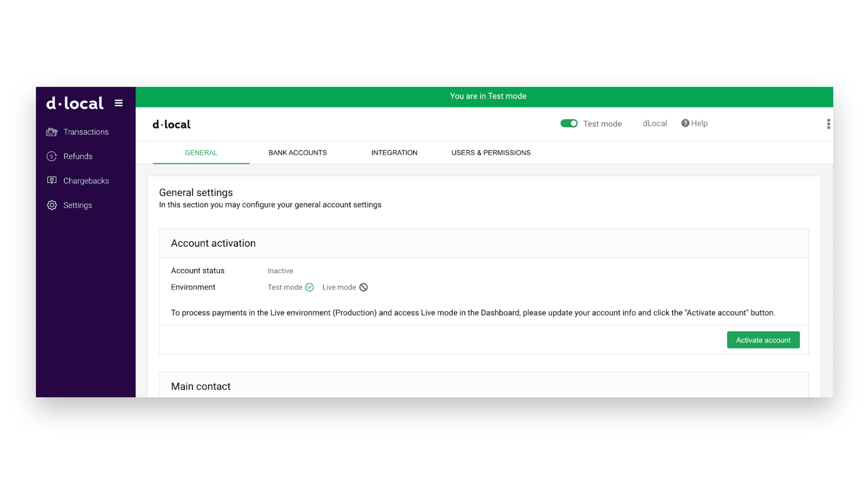Click the d·local logo in the sidebar

tap(75, 103)
